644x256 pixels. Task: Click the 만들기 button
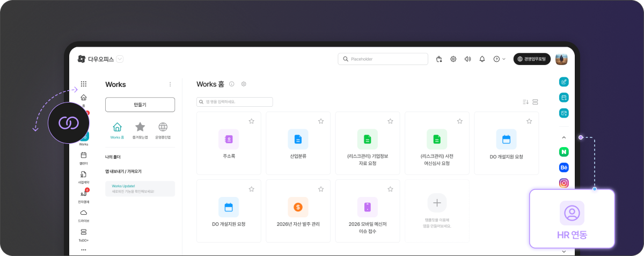140,105
